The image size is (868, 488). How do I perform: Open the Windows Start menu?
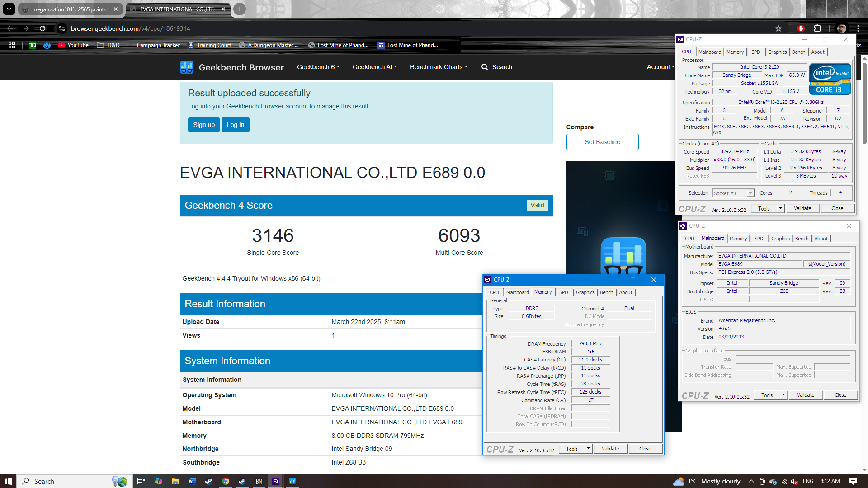click(8, 481)
